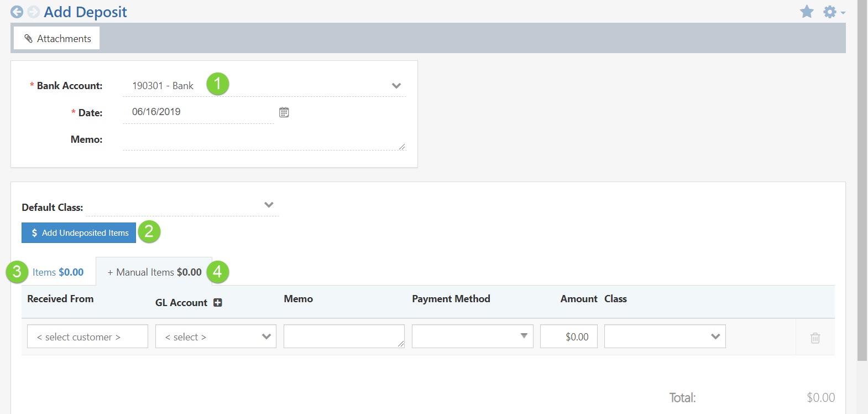868x414 pixels.
Task: Click the select customer field
Action: (x=87, y=337)
